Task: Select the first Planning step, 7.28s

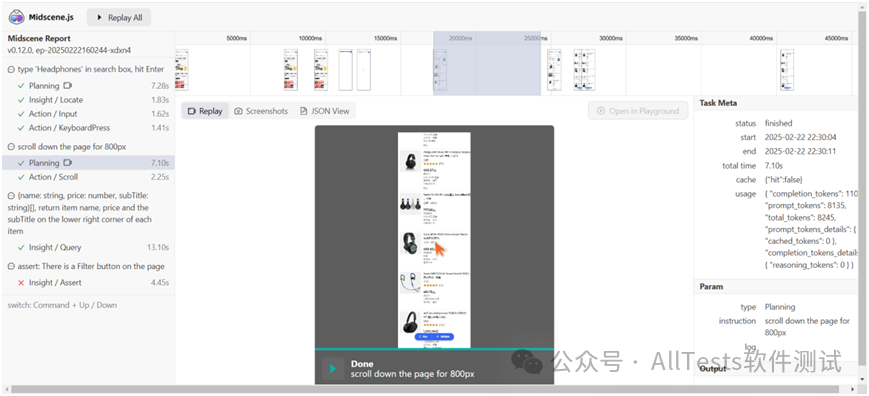Action: (88, 86)
